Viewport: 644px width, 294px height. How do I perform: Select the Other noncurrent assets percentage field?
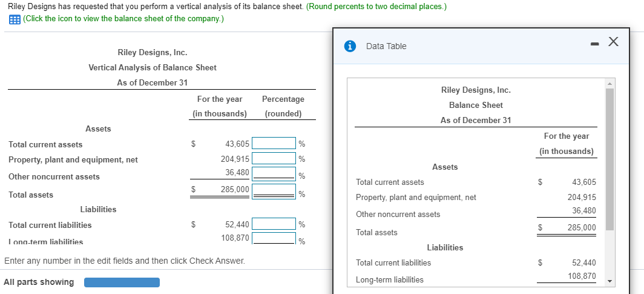point(274,173)
